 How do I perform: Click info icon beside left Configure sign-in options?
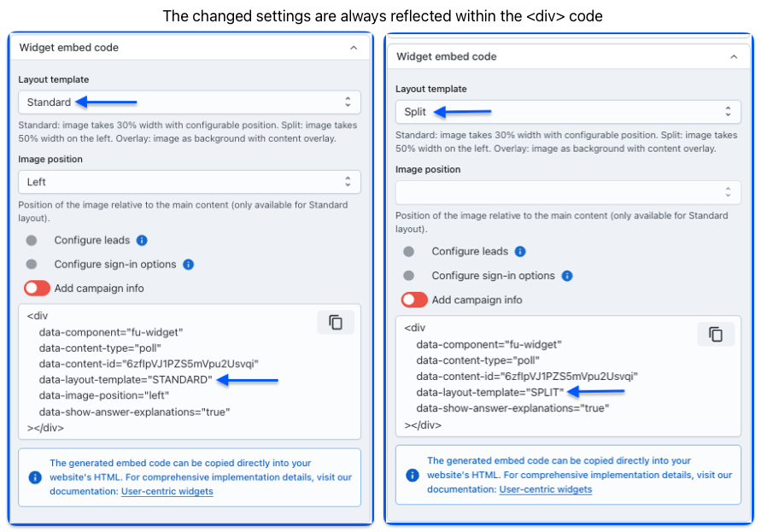[189, 265]
